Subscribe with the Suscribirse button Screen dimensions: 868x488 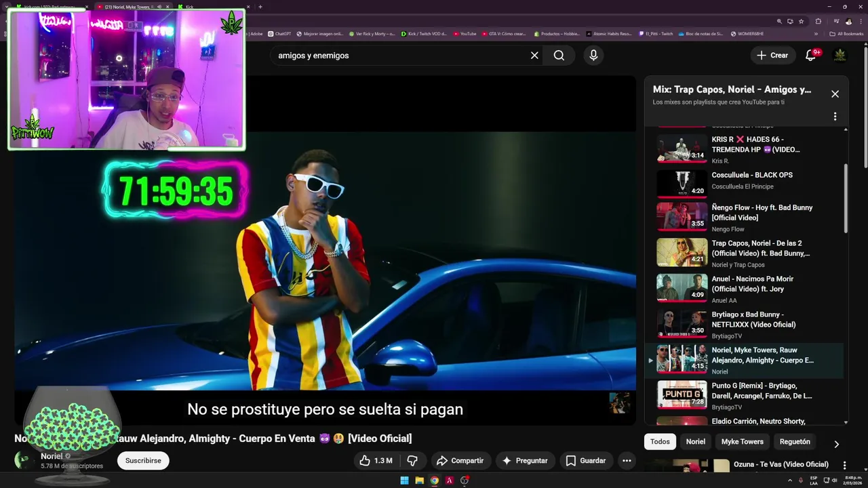(x=143, y=460)
